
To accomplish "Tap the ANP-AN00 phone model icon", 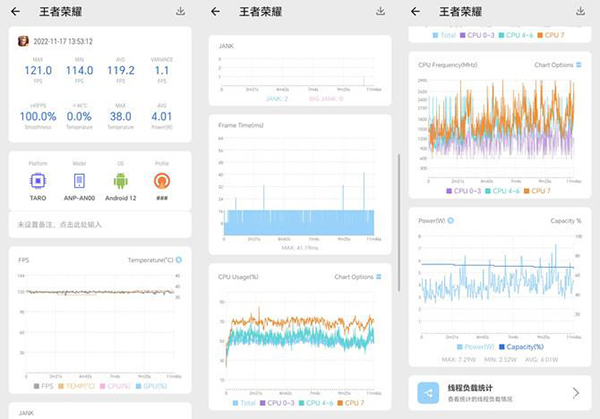I will (79, 181).
